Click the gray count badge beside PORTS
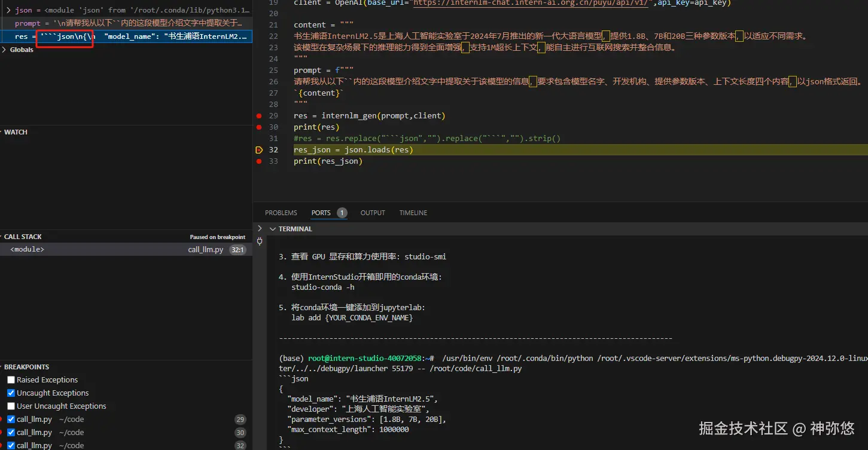This screenshot has width=868, height=450. 342,213
